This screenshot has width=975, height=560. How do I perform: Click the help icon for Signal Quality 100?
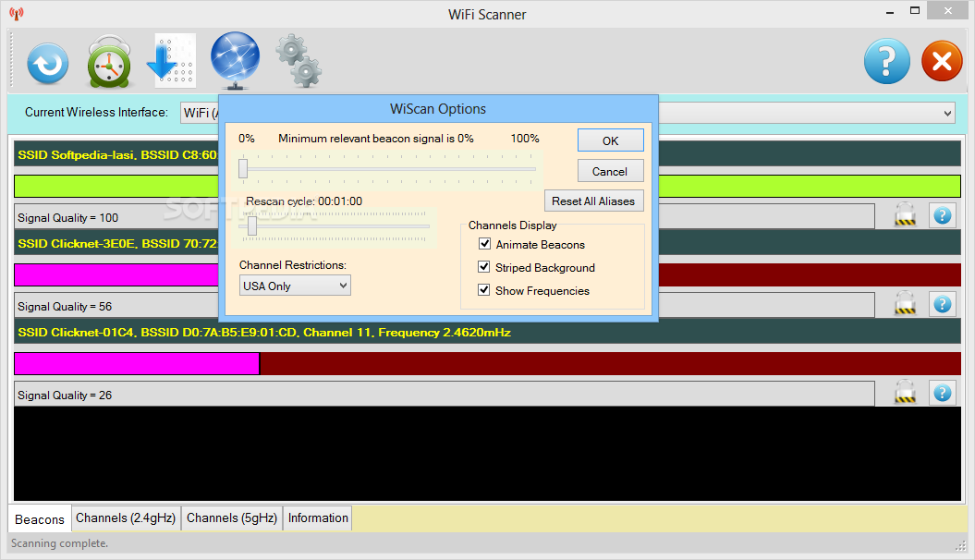click(942, 215)
